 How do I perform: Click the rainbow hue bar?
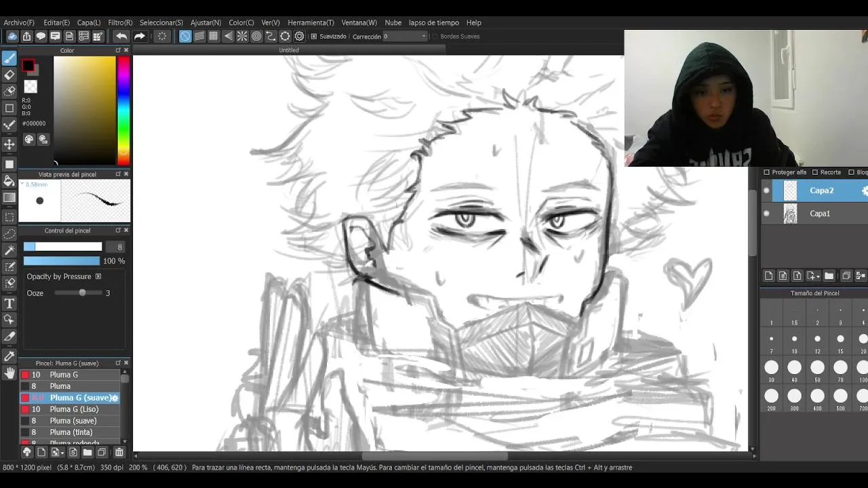[x=123, y=110]
